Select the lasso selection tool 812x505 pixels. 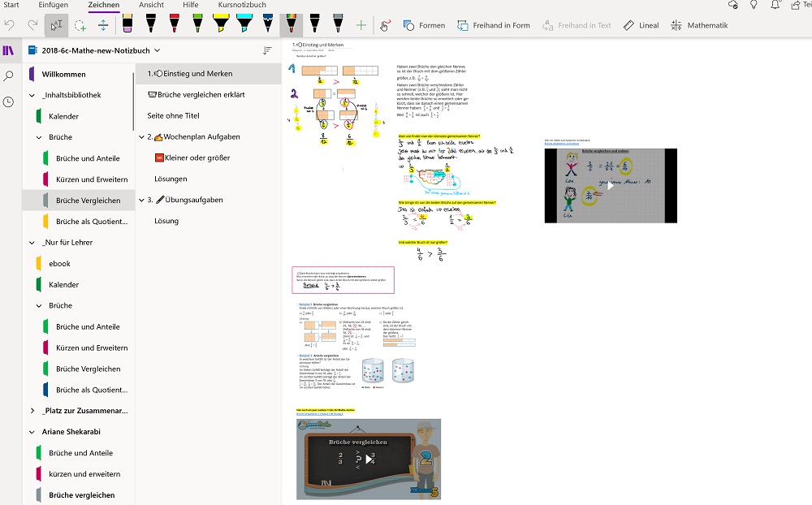pyautogui.click(x=80, y=25)
